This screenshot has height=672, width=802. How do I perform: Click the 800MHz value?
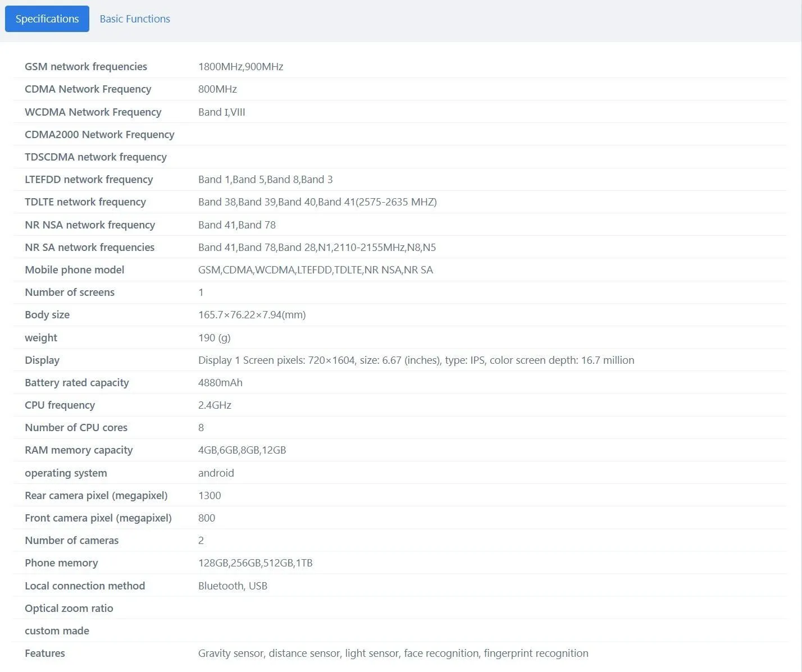pos(217,89)
